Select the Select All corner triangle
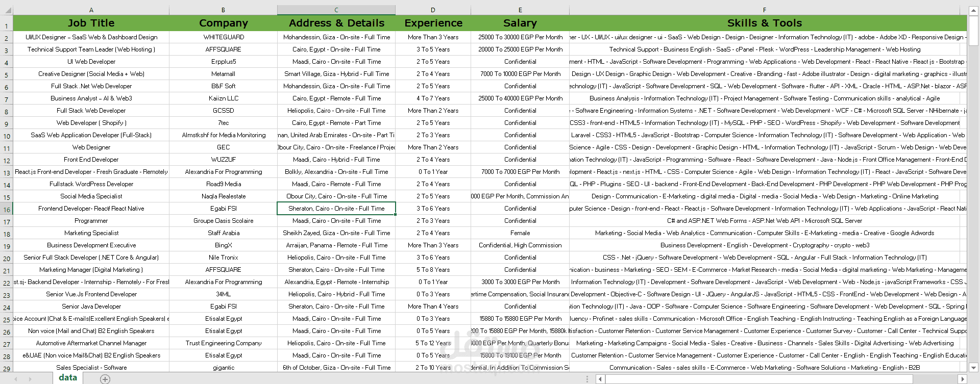The height and width of the screenshot is (384, 980). (x=7, y=10)
